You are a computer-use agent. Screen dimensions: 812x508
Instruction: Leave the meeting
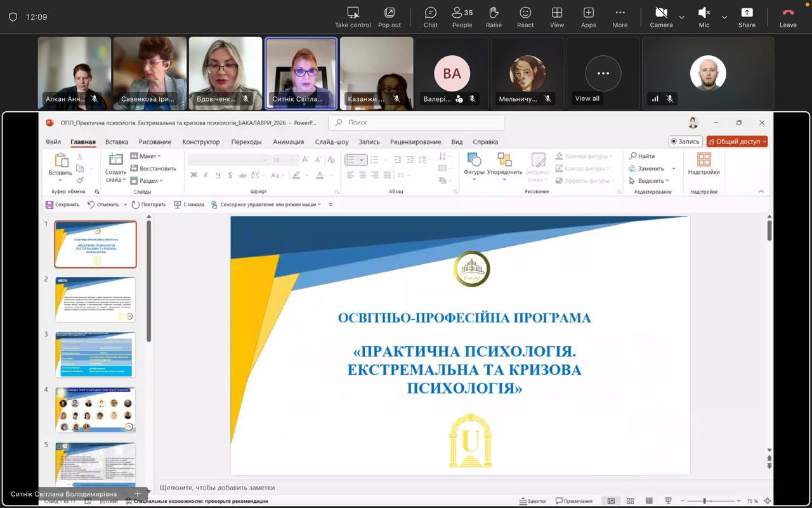click(x=788, y=17)
